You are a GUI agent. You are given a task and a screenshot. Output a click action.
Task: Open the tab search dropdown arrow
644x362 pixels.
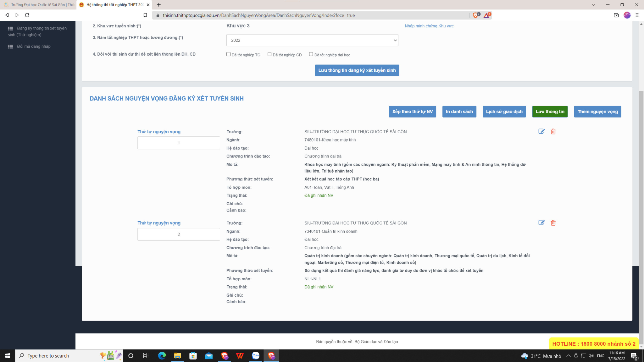593,5
